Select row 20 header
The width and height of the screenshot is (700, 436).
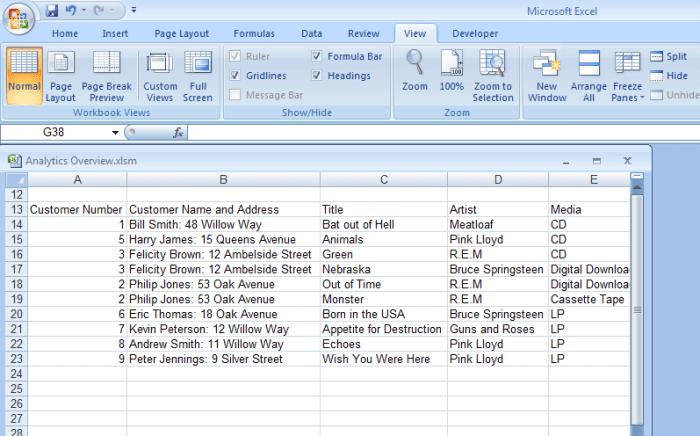(x=17, y=314)
